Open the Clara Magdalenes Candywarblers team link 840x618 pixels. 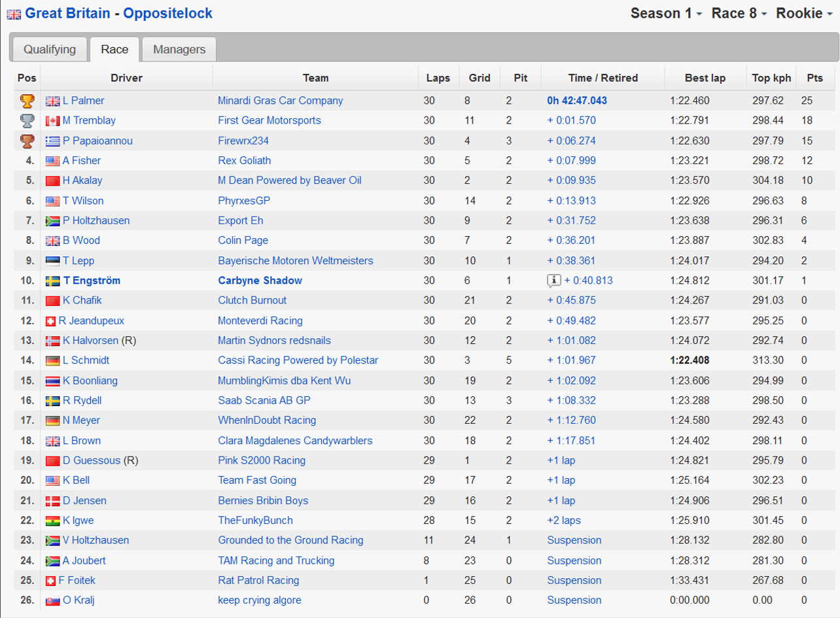pos(295,441)
